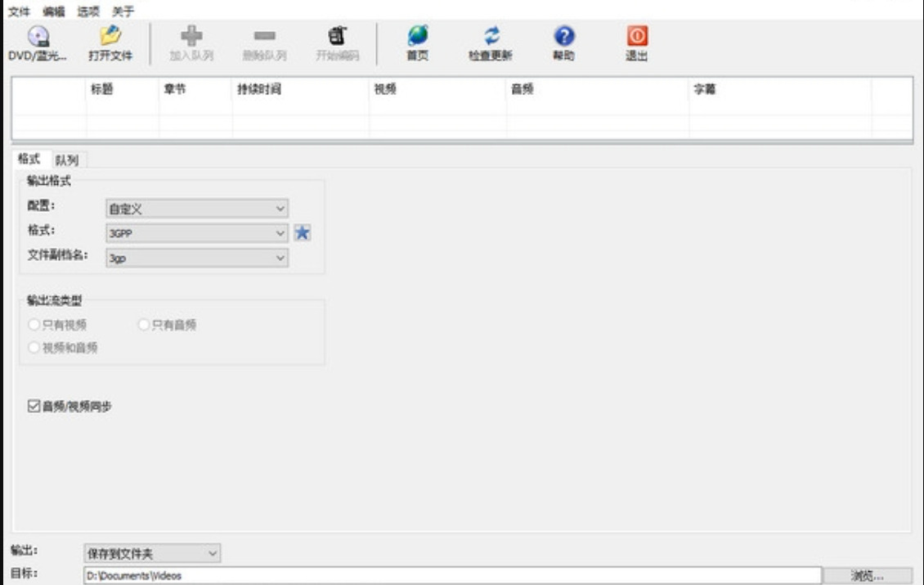Open the 编辑 menu
The height and width of the screenshot is (585, 924).
(54, 11)
